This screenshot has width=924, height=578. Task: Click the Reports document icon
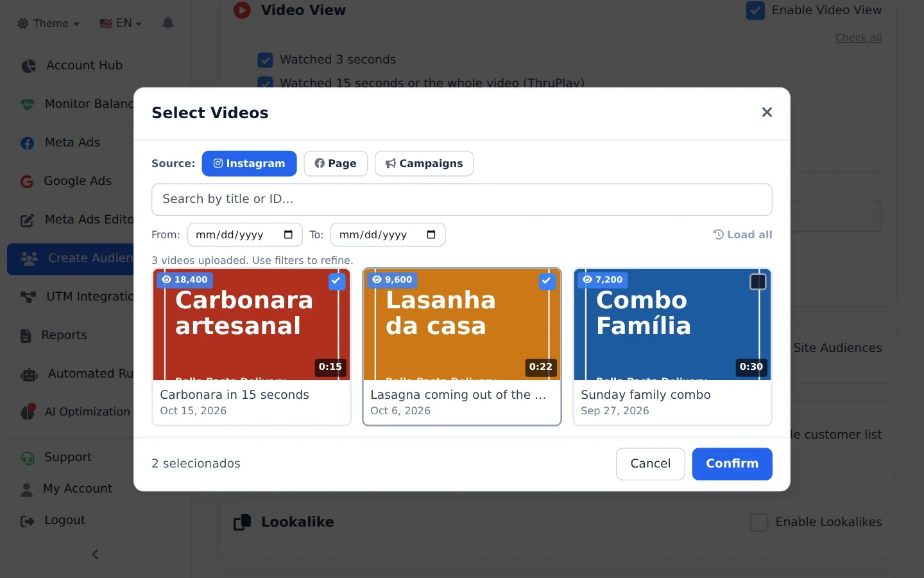(26, 335)
